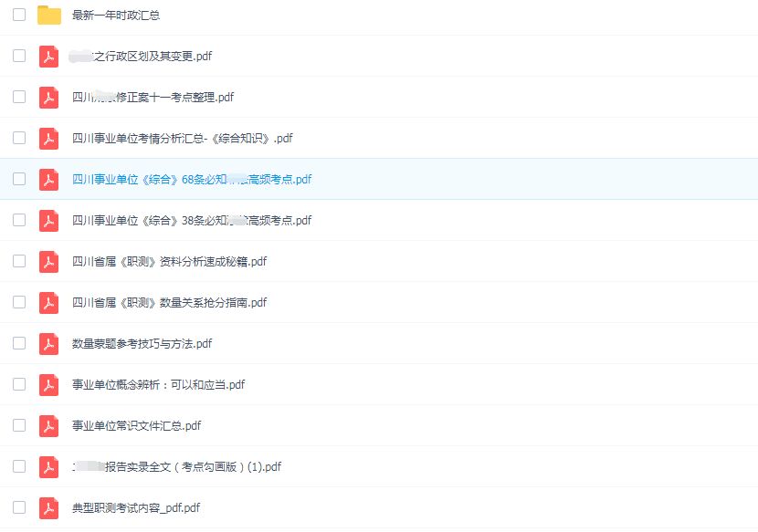Select checkbox for 数量蒙题参考技巧与方法.pdf
The height and width of the screenshot is (532, 758).
pos(19,343)
